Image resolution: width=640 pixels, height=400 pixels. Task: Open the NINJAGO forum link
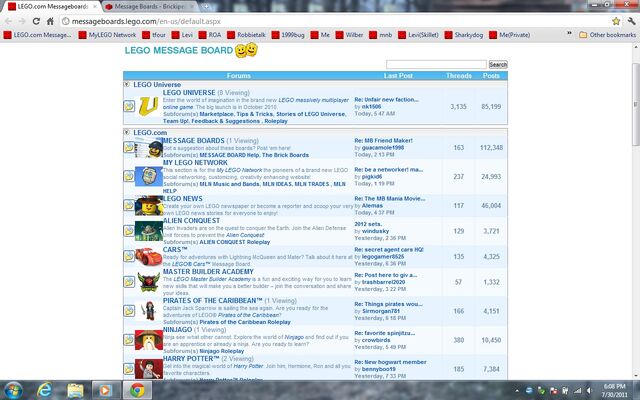(x=178, y=329)
